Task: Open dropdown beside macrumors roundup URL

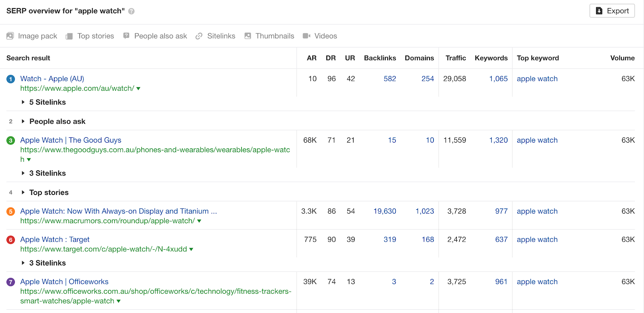Action: click(x=199, y=221)
